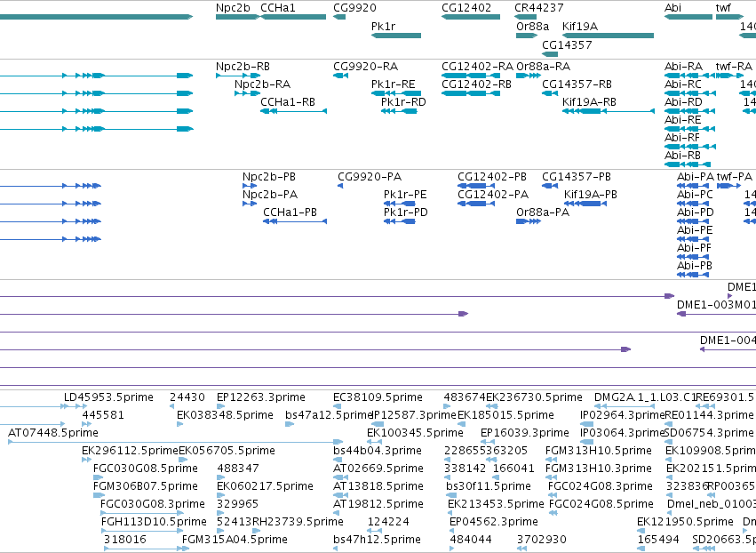The width and height of the screenshot is (756, 553).
Task: Click the CG12402-PA protein label
Action: click(x=493, y=195)
